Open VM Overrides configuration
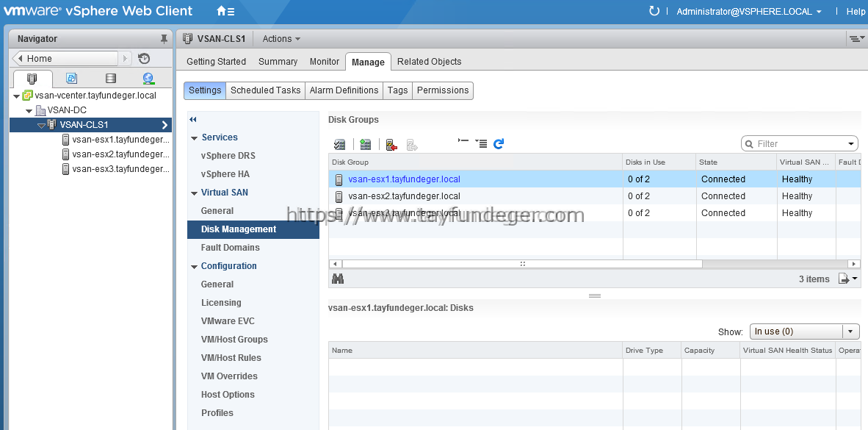Screen dimensions: 868x430 (229, 376)
